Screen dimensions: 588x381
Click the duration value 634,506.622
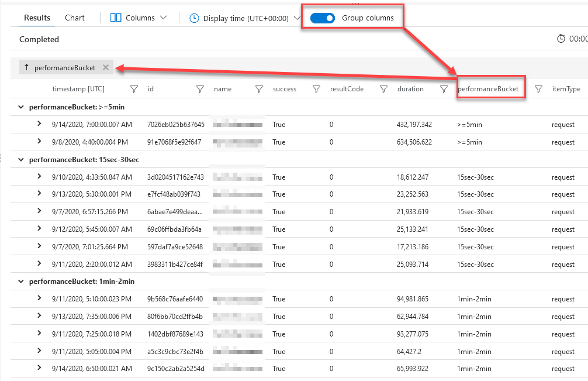click(x=414, y=142)
